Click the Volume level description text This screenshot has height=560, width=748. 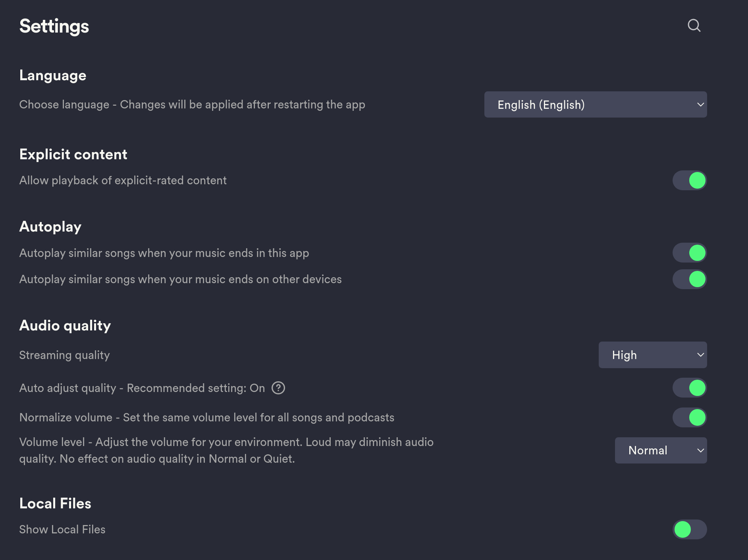tap(226, 450)
